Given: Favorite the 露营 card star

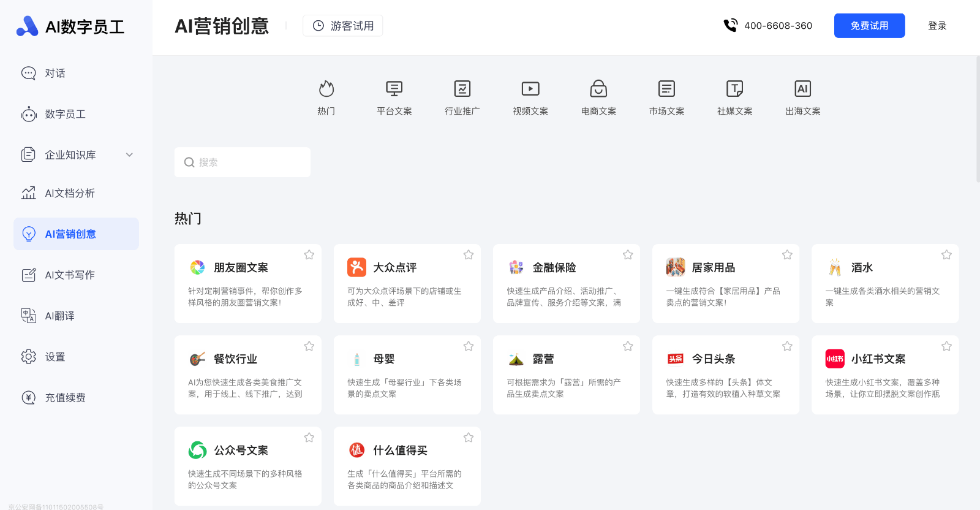Looking at the screenshot, I should (628, 346).
